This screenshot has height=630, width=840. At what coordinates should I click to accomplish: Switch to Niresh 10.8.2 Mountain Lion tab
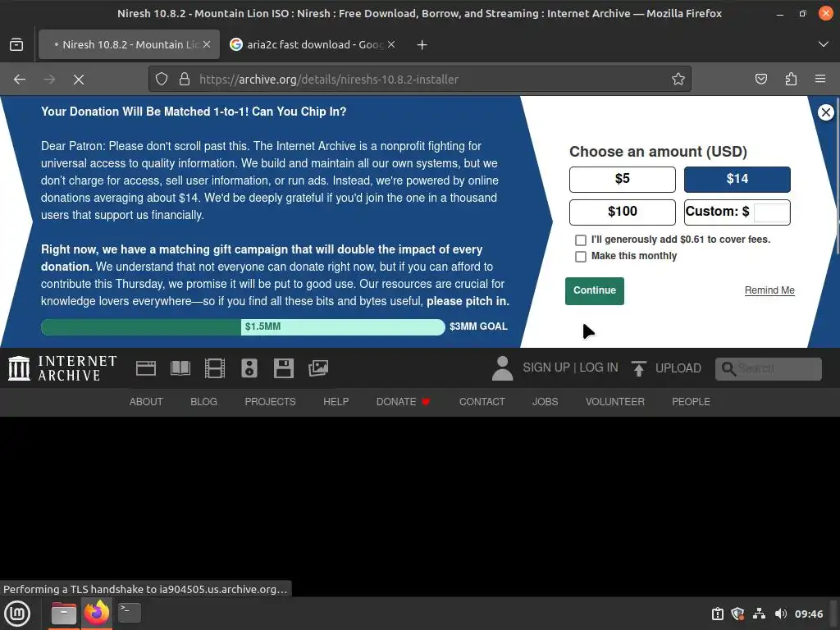(x=129, y=44)
